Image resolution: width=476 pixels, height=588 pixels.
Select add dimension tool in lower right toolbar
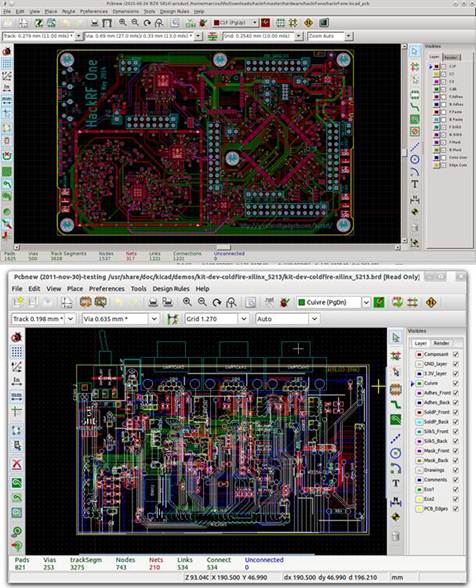click(x=396, y=501)
